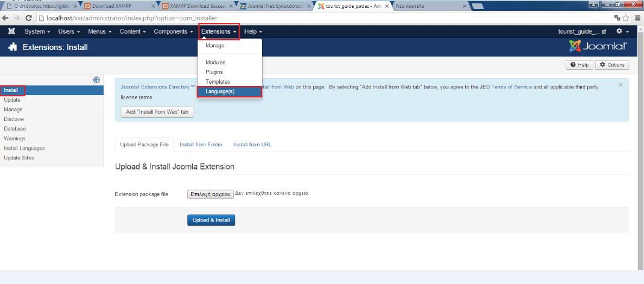The height and width of the screenshot is (284, 644).
Task: Open the System dropdown menu
Action: coord(37,32)
